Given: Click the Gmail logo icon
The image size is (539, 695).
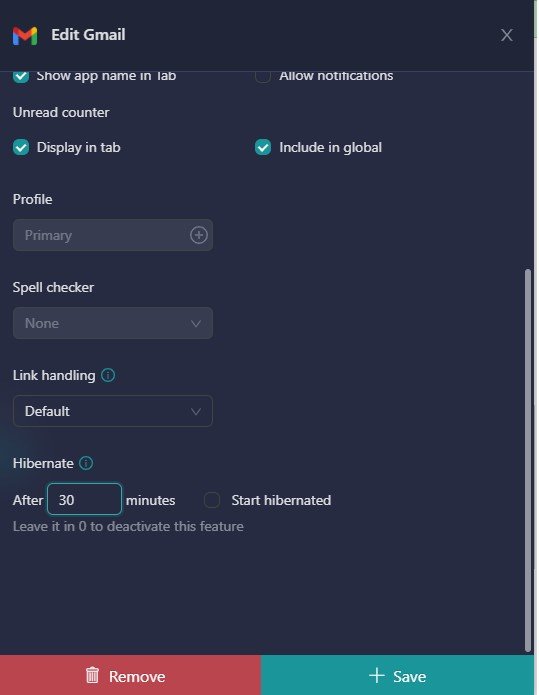Looking at the screenshot, I should (x=25, y=35).
